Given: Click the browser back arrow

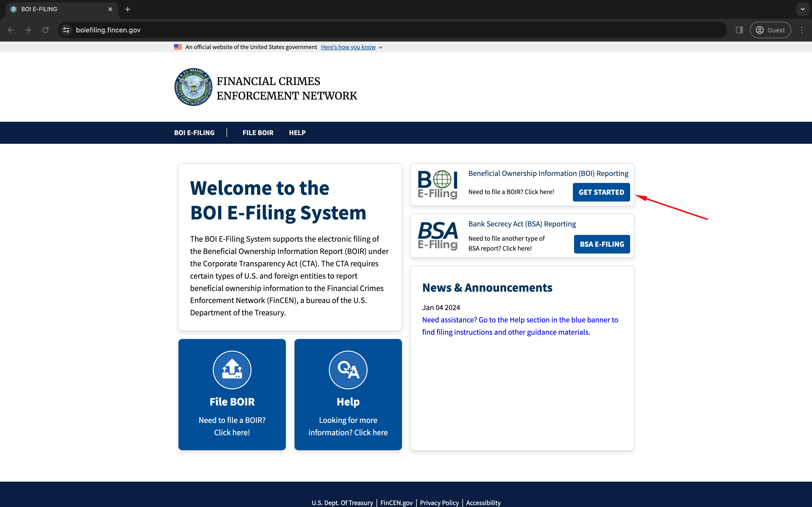Looking at the screenshot, I should tap(11, 30).
